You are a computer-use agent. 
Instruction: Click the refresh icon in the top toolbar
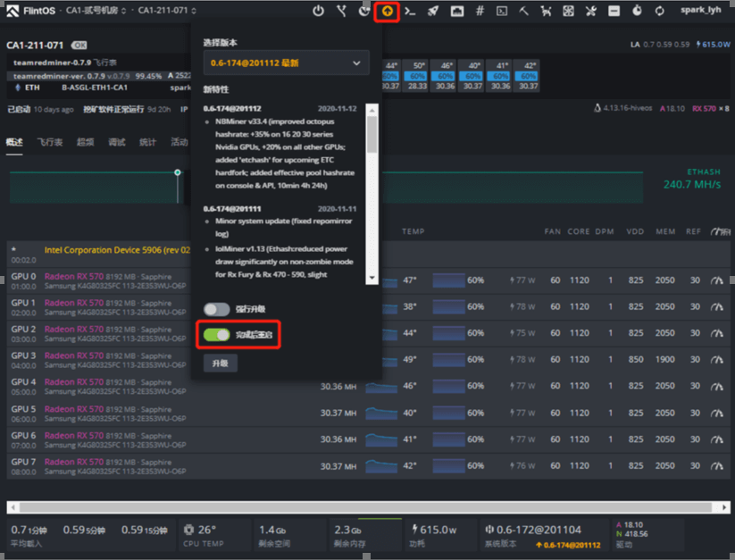658,10
